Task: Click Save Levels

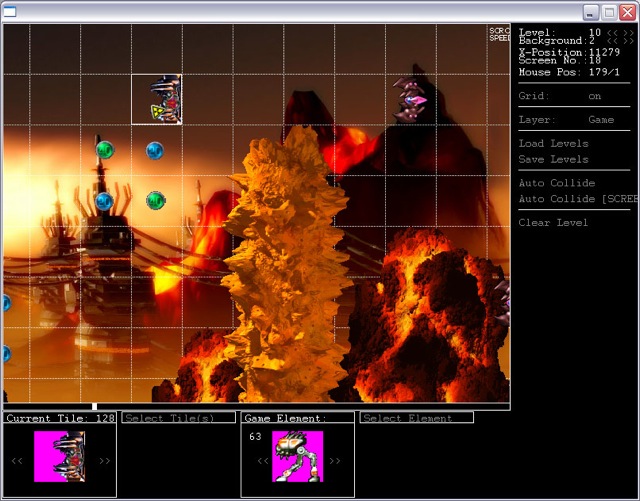Action: pyautogui.click(x=553, y=159)
